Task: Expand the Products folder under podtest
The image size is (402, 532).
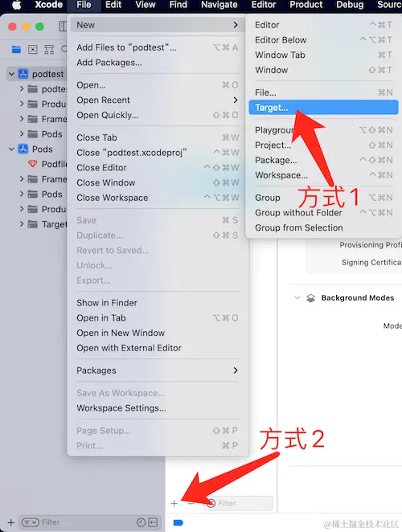Action: click(22, 104)
